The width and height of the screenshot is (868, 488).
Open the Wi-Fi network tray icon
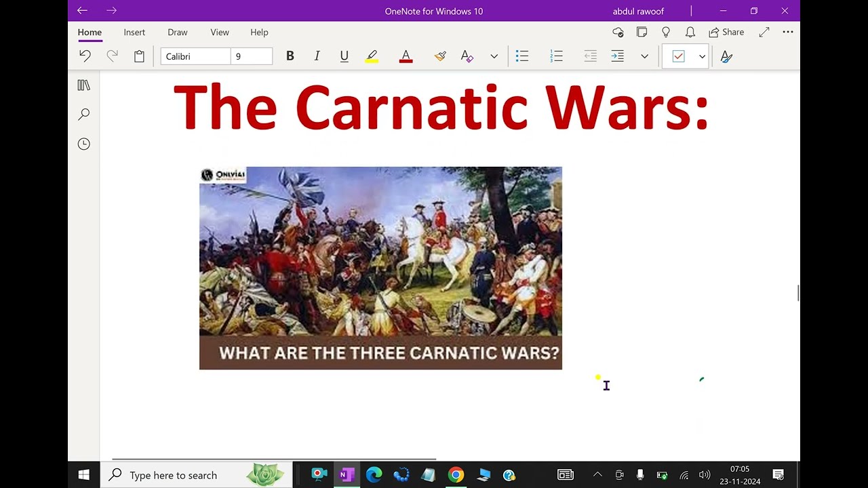[684, 475]
